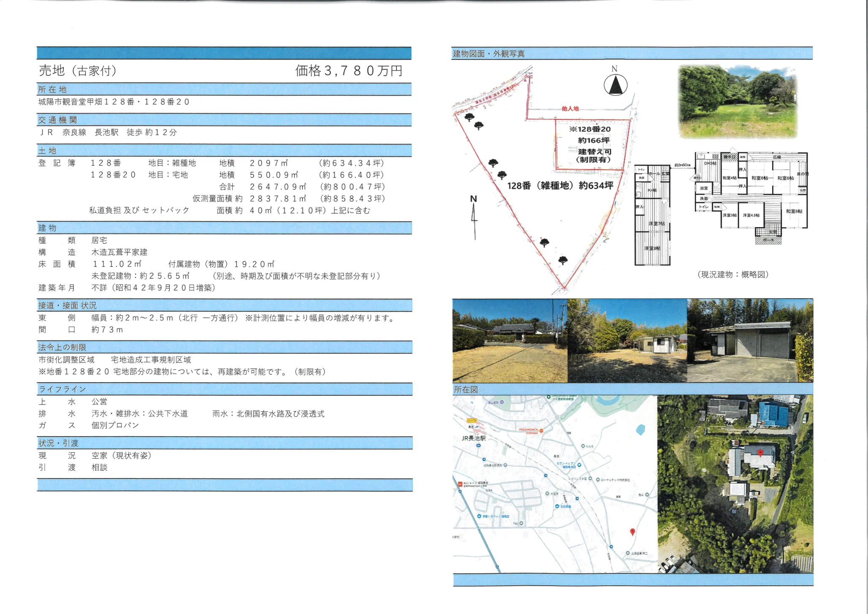The height and width of the screenshot is (614, 868).
Task: Click the 建物図面・外観写真 header bar
Action: tap(632, 54)
